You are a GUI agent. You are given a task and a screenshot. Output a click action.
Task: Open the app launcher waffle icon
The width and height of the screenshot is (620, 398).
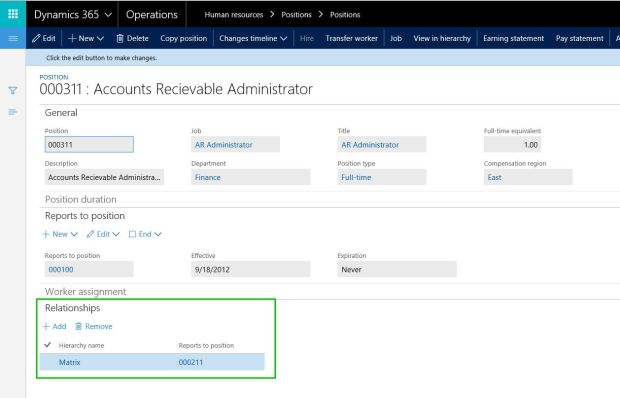click(x=13, y=14)
